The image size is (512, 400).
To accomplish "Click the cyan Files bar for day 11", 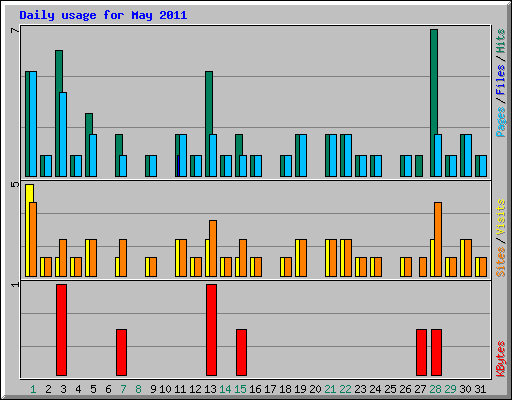I will 183,155.
